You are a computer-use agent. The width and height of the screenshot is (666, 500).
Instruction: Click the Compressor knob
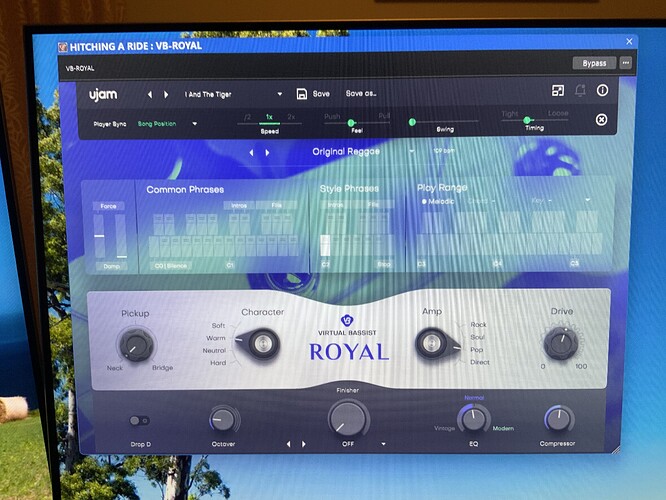559,418
